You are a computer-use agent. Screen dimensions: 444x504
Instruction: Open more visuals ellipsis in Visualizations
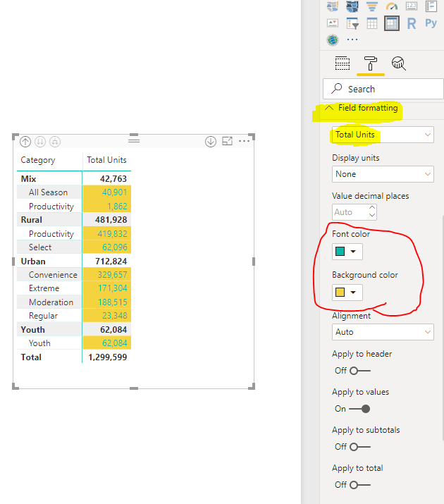pyautogui.click(x=352, y=40)
